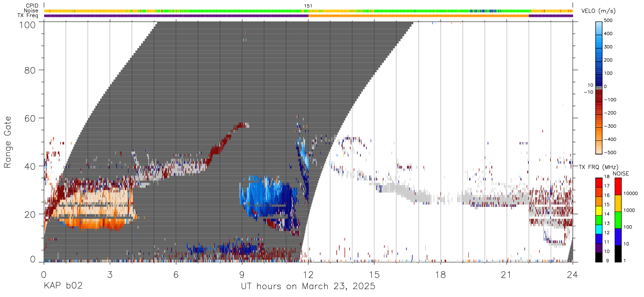This screenshot has height=297, width=644.
Task: Click the 9 hour tick on time axis
Action: pos(242,275)
